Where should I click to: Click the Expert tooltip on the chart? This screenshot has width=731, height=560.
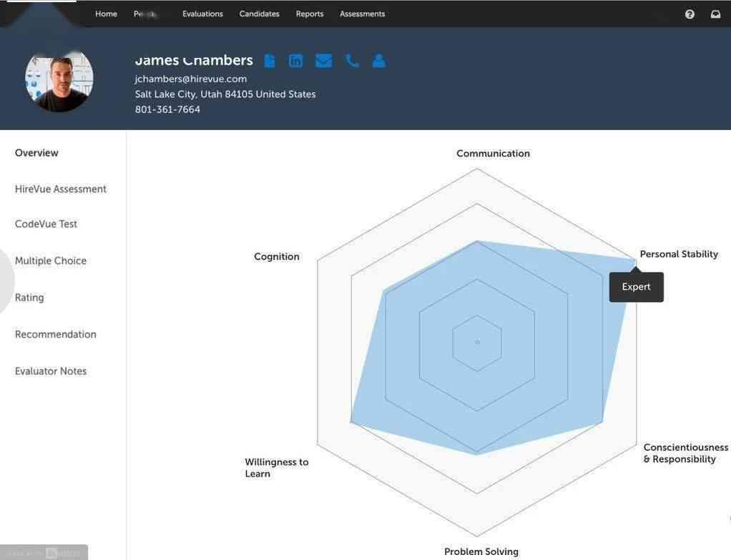tap(637, 287)
